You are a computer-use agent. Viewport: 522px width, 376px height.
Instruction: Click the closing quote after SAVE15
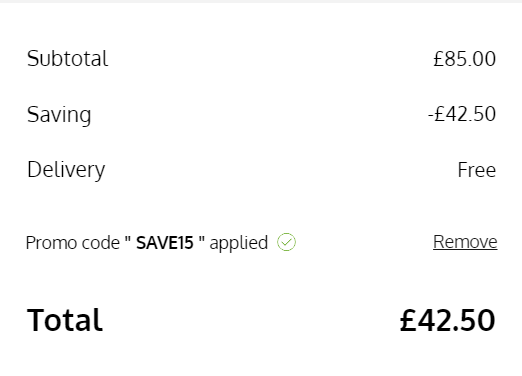tap(201, 239)
